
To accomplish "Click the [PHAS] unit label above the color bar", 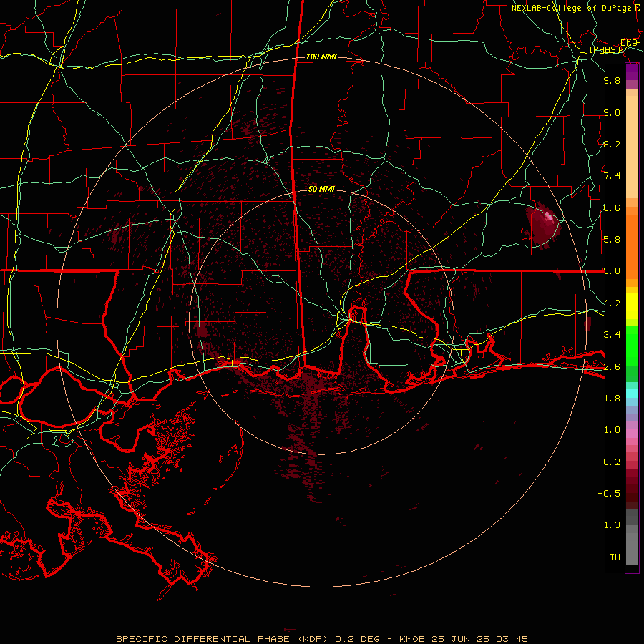I will 605,49.
